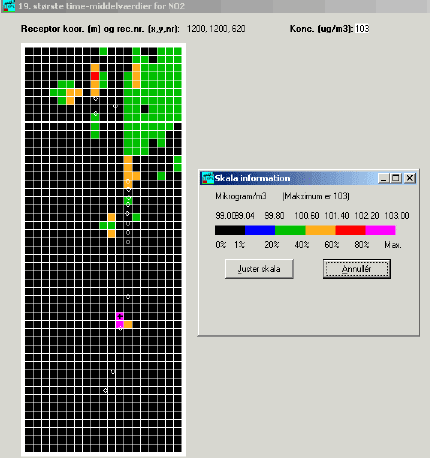Select the blue 1% legend swatch
This screenshot has width=431, height=458.
[x=260, y=230]
